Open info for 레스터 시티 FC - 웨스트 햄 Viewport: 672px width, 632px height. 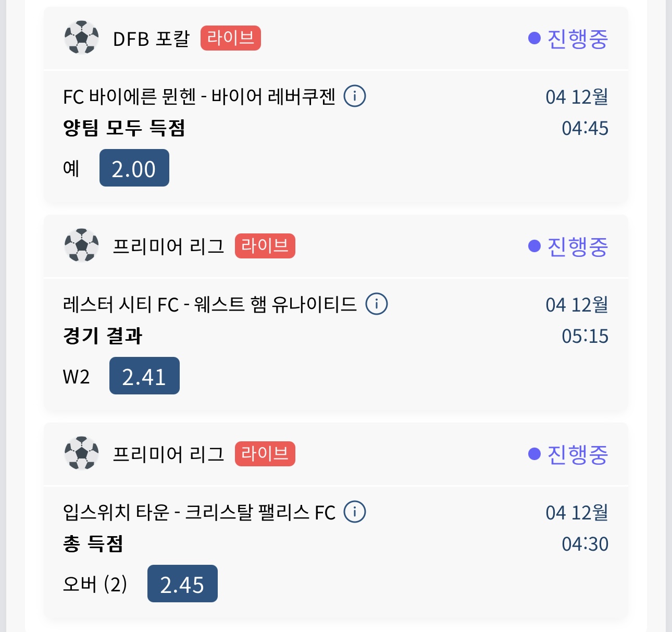point(377,304)
